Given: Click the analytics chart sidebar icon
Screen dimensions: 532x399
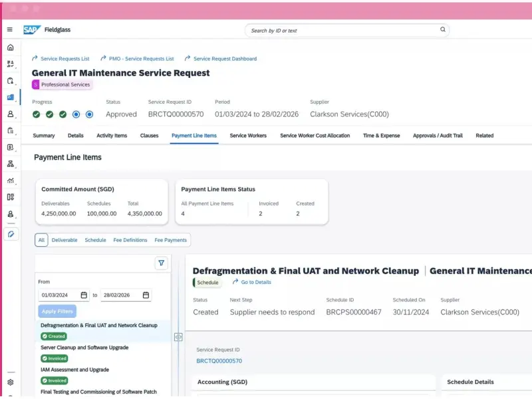Looking at the screenshot, I should [x=10, y=180].
